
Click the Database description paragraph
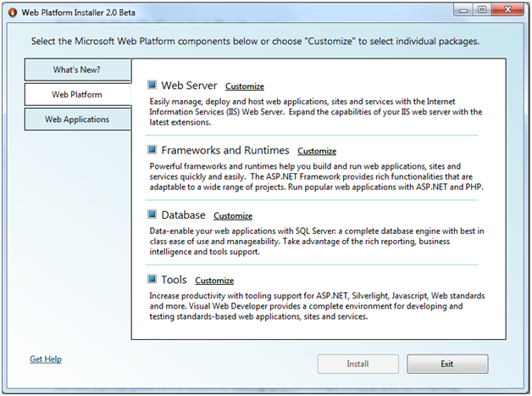[x=317, y=242]
